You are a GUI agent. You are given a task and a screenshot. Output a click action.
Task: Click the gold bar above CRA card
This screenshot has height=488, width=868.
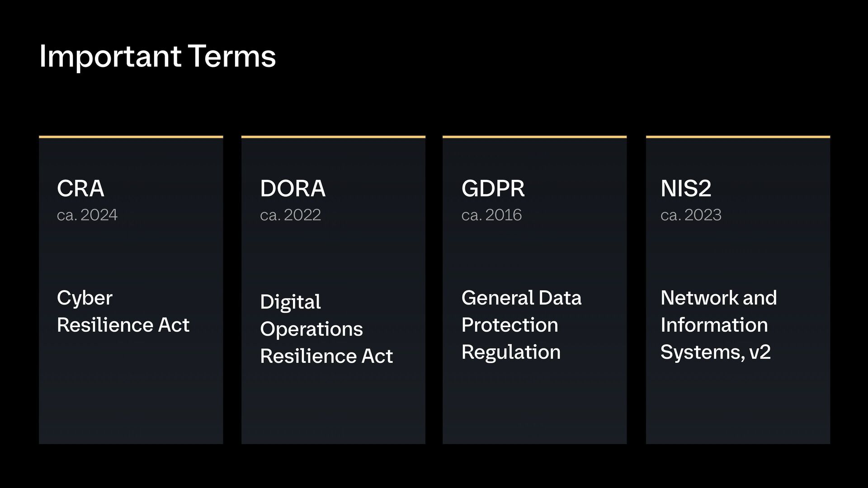(131, 136)
